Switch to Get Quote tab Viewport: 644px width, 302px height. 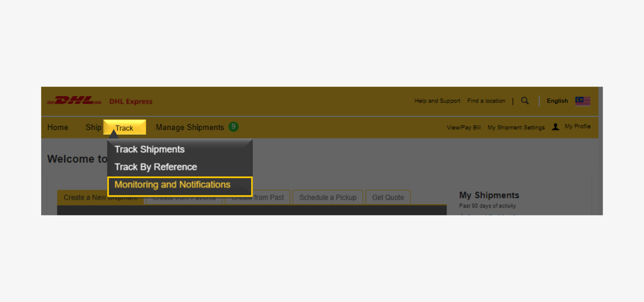click(388, 197)
